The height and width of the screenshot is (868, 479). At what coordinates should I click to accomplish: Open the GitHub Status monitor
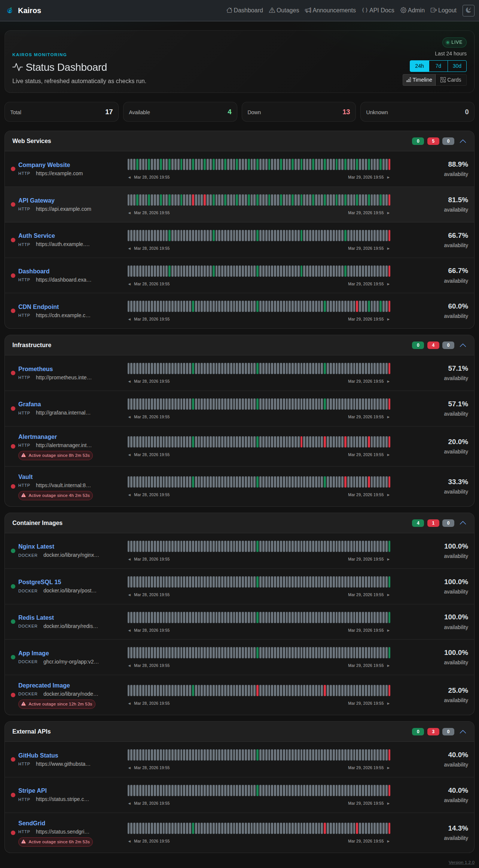[38, 755]
